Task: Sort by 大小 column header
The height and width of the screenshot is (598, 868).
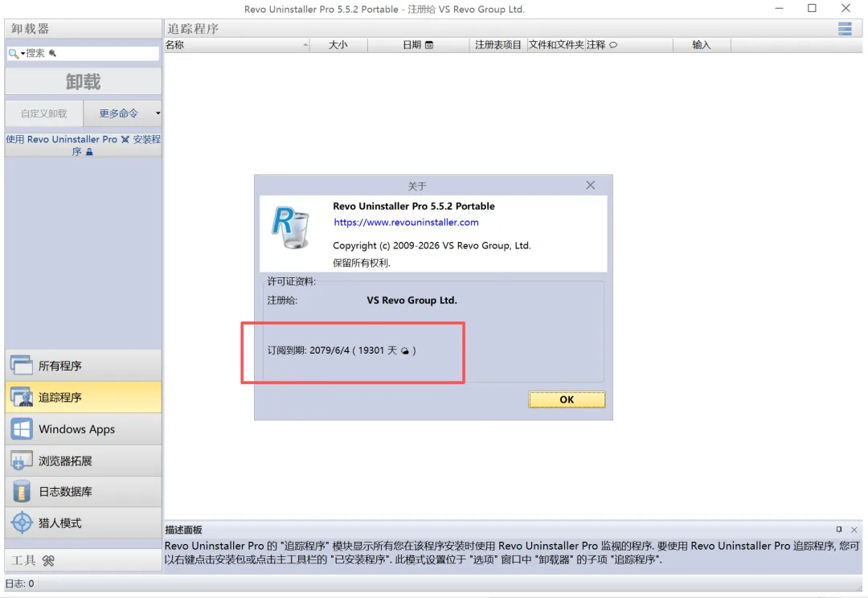Action: tap(338, 45)
